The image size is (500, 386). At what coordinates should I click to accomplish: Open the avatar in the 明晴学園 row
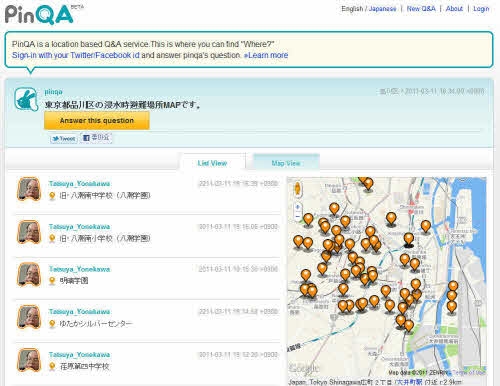[29, 274]
